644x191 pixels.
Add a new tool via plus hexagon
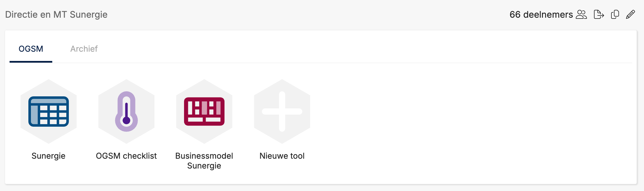point(282,112)
